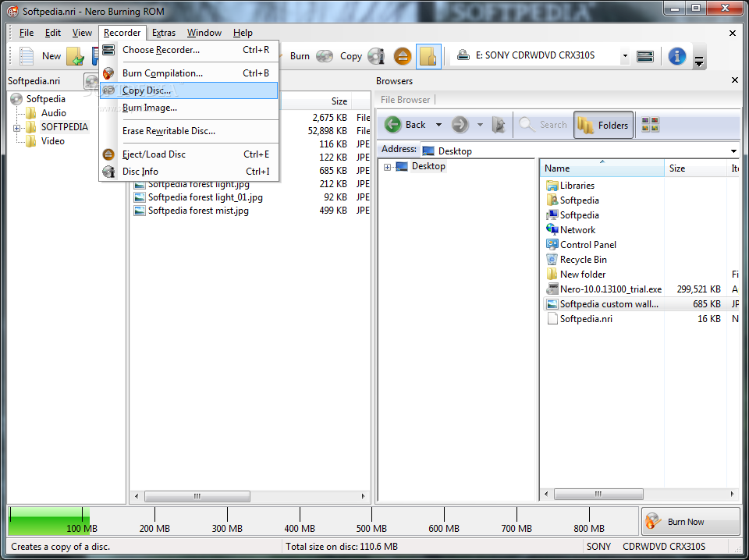Open the File menu
Screen dimensions: 749x560
point(27,33)
